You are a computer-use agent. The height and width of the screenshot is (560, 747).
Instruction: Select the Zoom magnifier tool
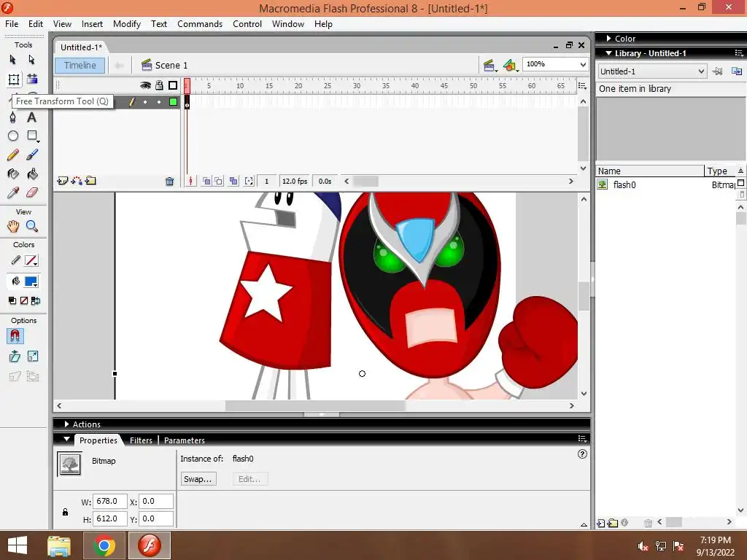(32, 226)
